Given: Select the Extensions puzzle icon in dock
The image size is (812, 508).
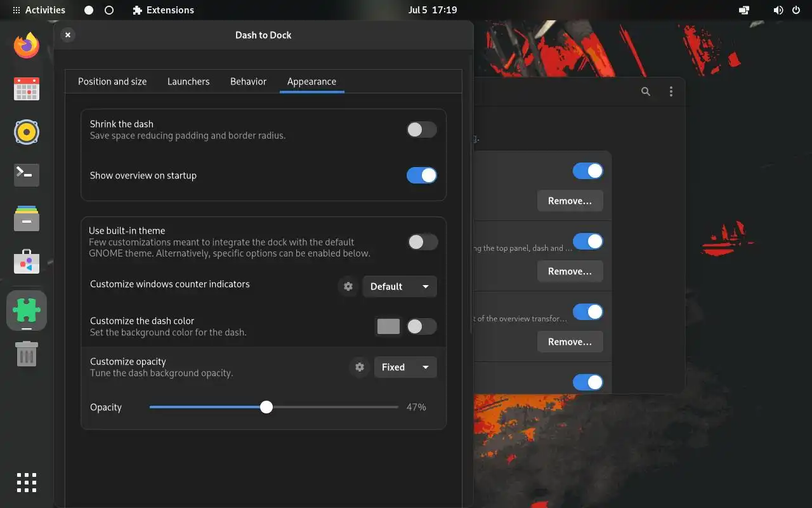Looking at the screenshot, I should tap(27, 311).
